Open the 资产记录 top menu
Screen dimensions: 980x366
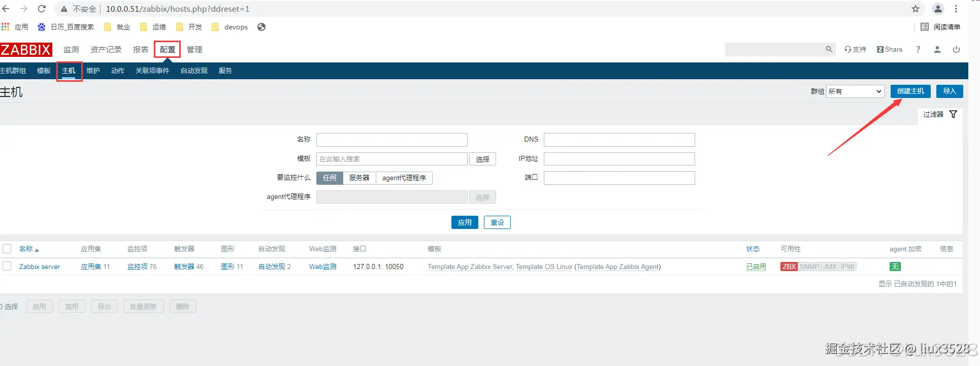106,49
